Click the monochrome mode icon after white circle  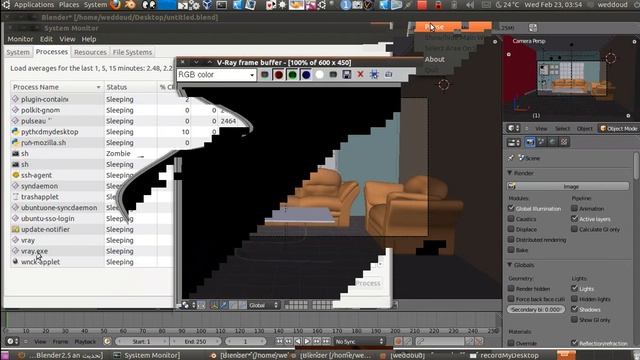pyautogui.click(x=333, y=75)
